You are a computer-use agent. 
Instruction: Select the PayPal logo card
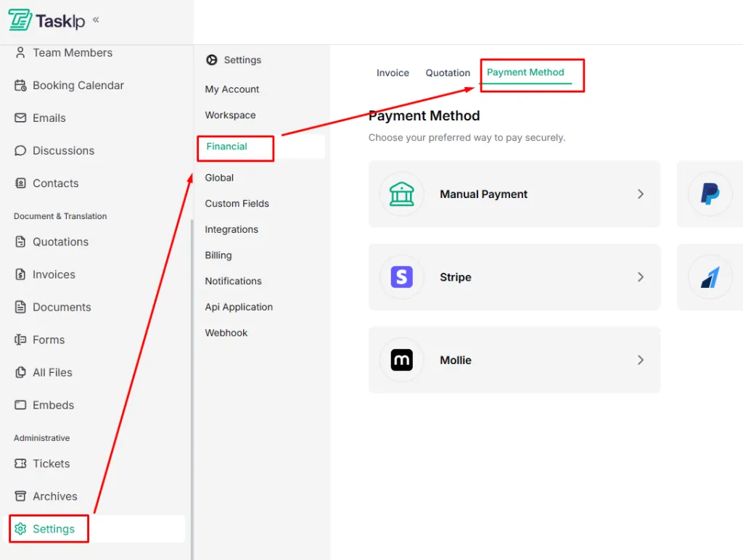(710, 194)
